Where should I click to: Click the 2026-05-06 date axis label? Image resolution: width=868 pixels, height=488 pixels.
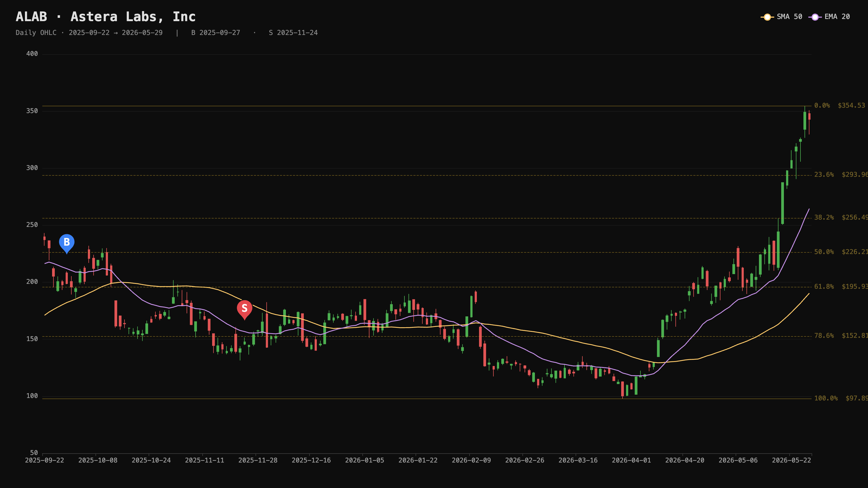738,460
